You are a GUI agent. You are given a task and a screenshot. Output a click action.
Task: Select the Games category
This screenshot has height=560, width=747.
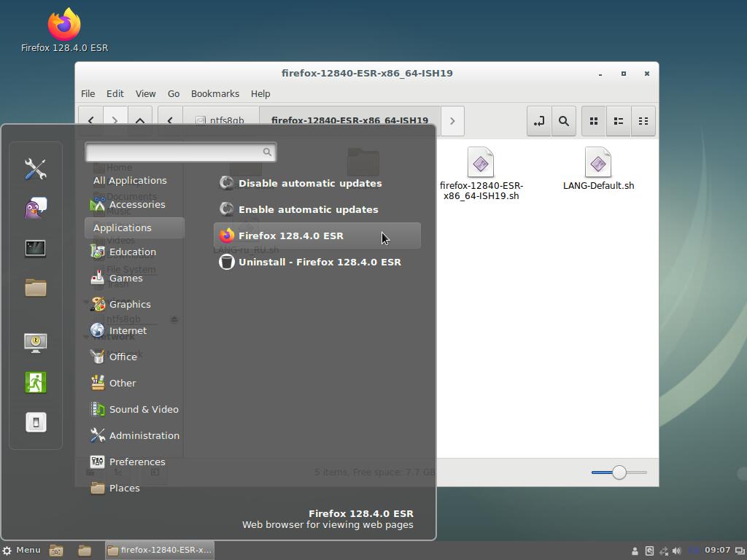[134, 278]
